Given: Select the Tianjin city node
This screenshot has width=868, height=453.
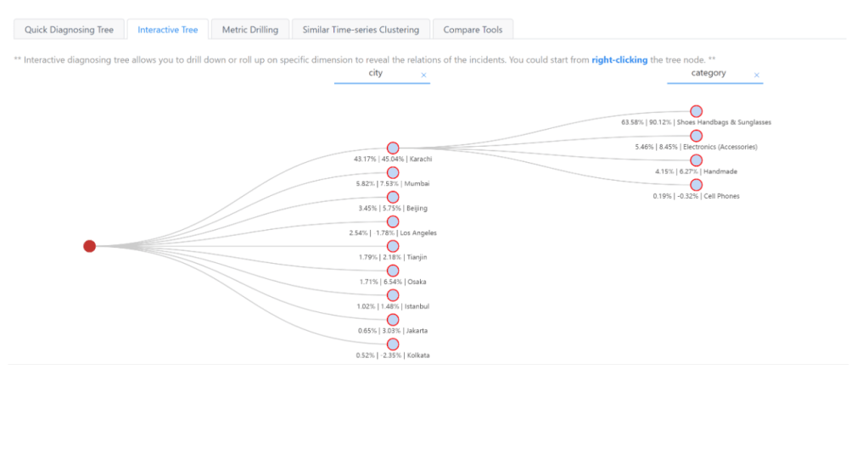Looking at the screenshot, I should pyautogui.click(x=393, y=246).
